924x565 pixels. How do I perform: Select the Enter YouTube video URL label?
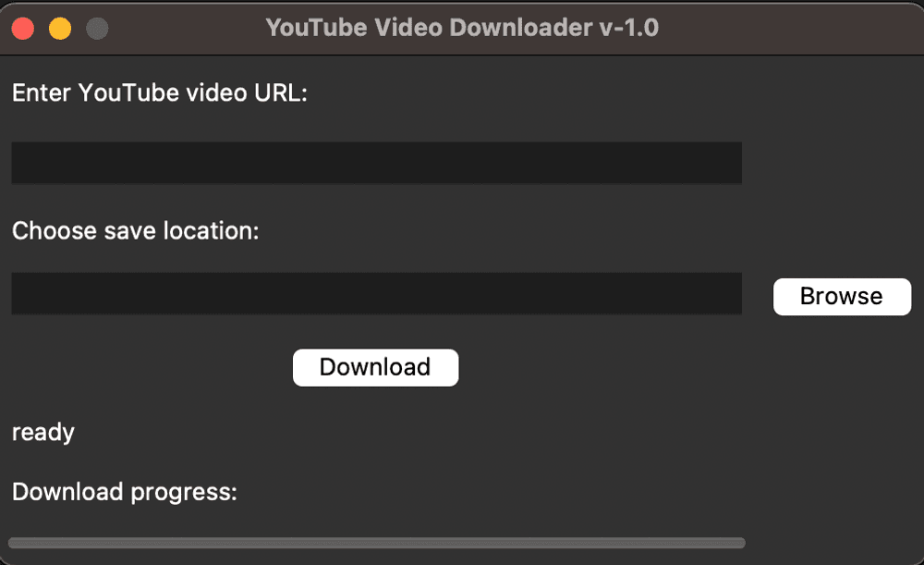pyautogui.click(x=160, y=93)
